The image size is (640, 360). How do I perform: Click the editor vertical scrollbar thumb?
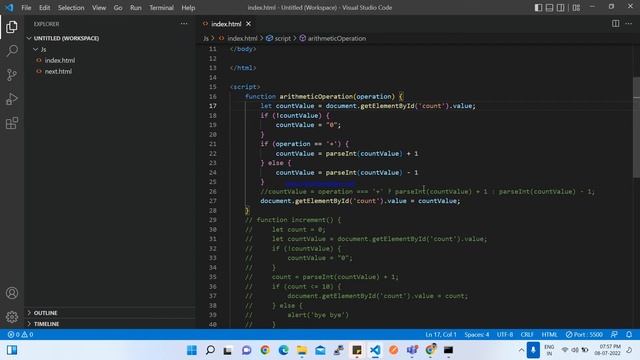pyautogui.click(x=636, y=127)
